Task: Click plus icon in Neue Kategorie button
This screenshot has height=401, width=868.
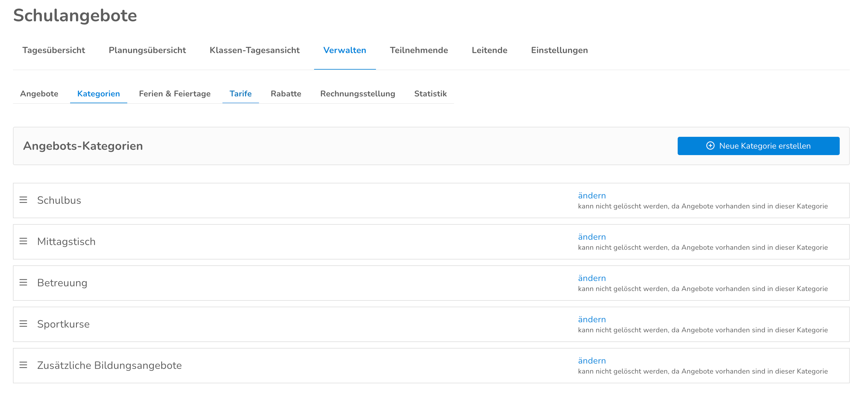Action: point(710,146)
